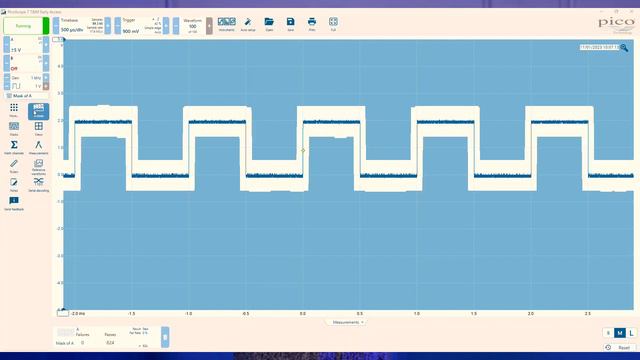640x360 pixels.
Task: Click the Open folder icon
Action: point(269,24)
